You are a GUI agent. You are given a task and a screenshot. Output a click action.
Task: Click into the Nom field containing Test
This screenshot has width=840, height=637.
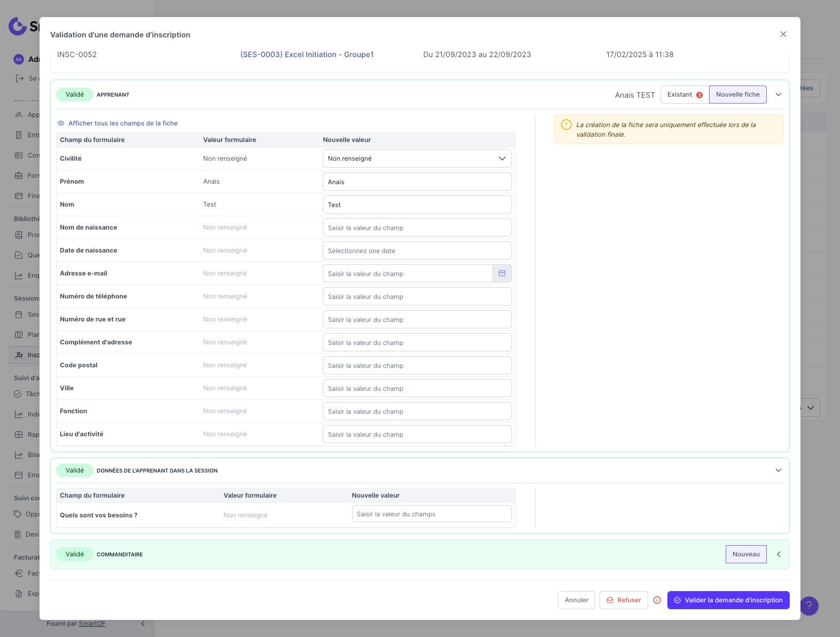pyautogui.click(x=417, y=205)
